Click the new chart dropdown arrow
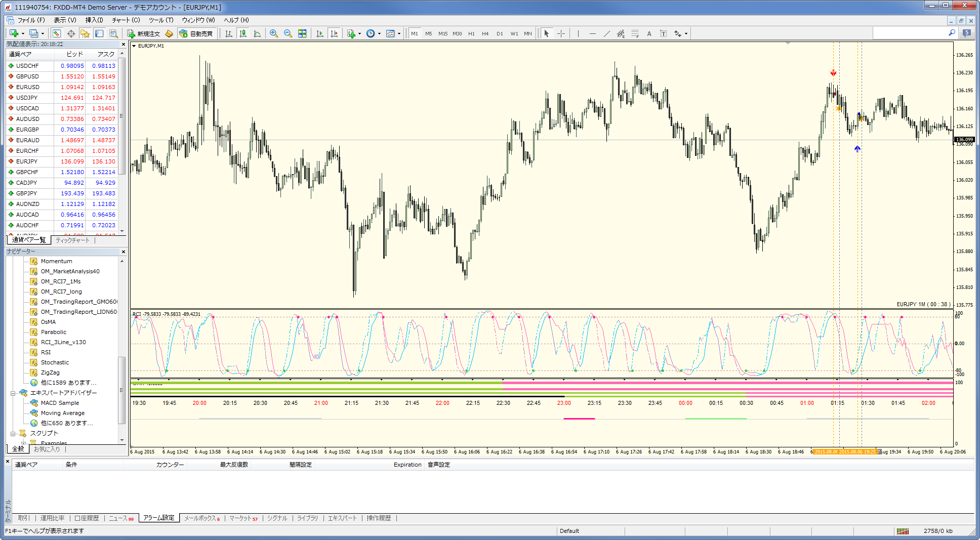The height and width of the screenshot is (540, 980). pos(23,33)
